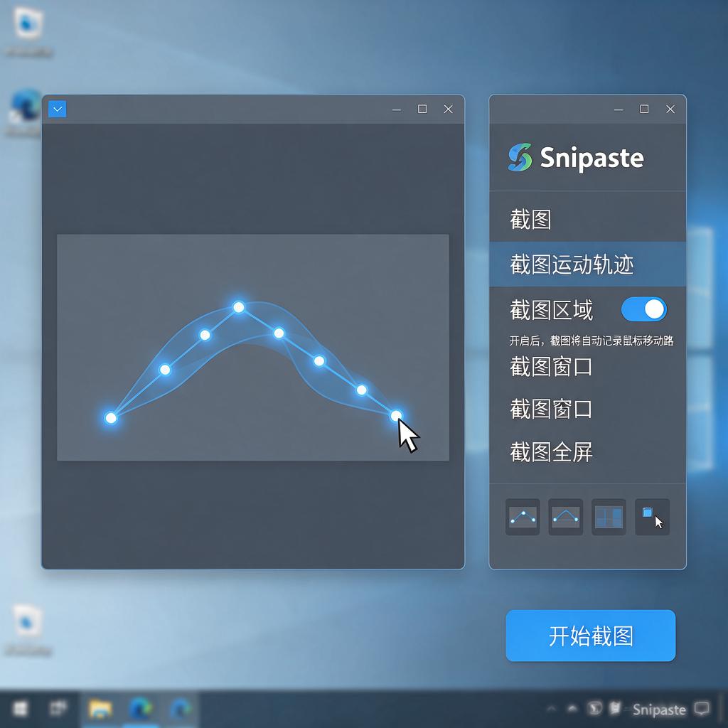Minimize the Snipaste panel window
The image size is (728, 728).
pyautogui.click(x=619, y=109)
